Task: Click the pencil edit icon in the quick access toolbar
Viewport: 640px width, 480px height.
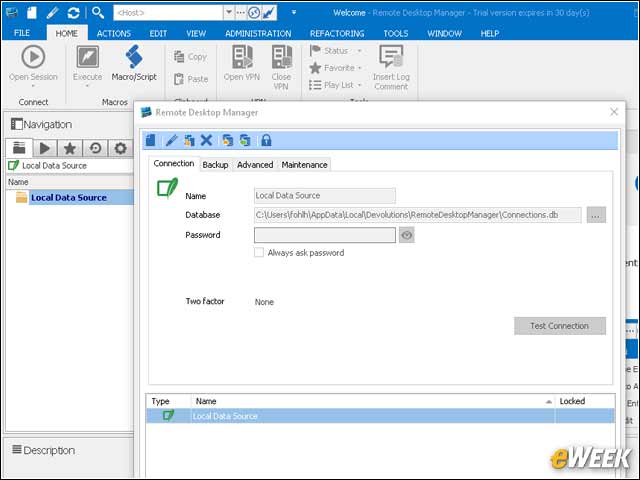Action: tap(52, 13)
